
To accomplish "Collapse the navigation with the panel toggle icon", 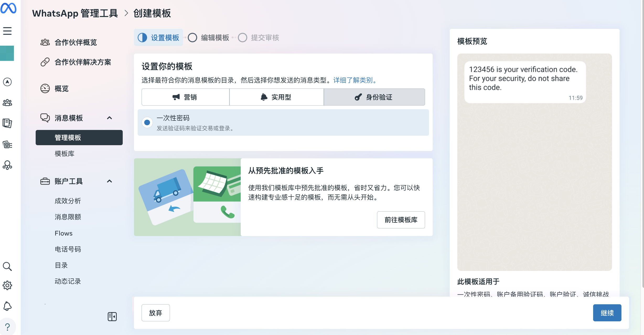I will (x=112, y=316).
